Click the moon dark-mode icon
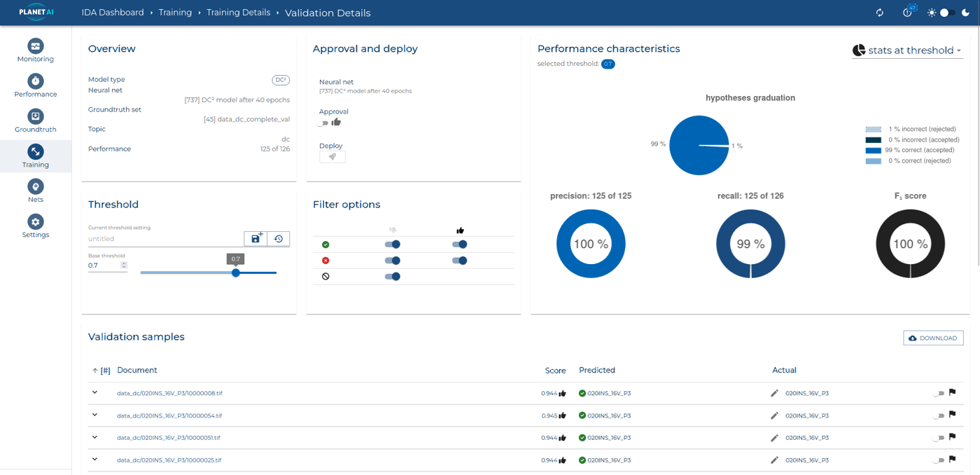980x475 pixels. 966,13
